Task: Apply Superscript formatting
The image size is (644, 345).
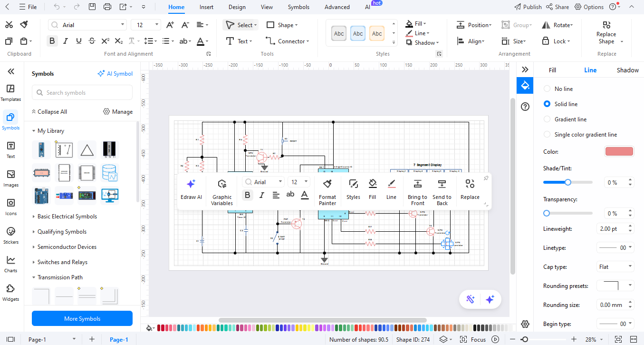Action: [106, 41]
